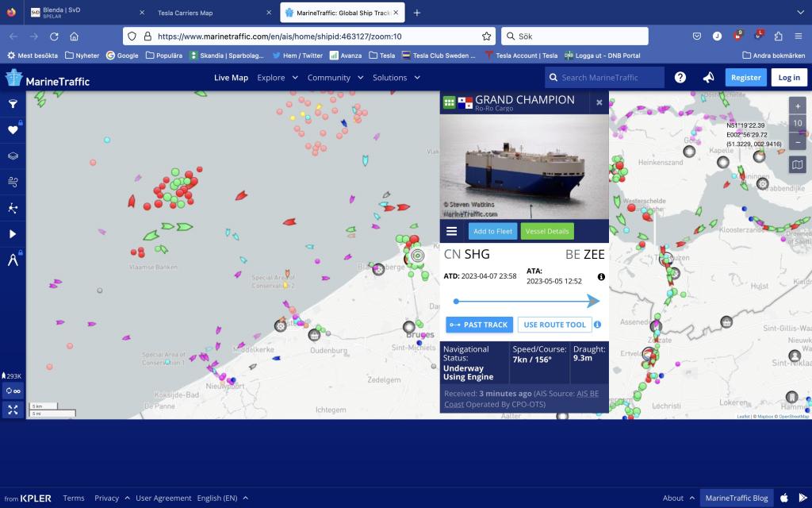Open the MarineTraffic Blog button

(737, 498)
